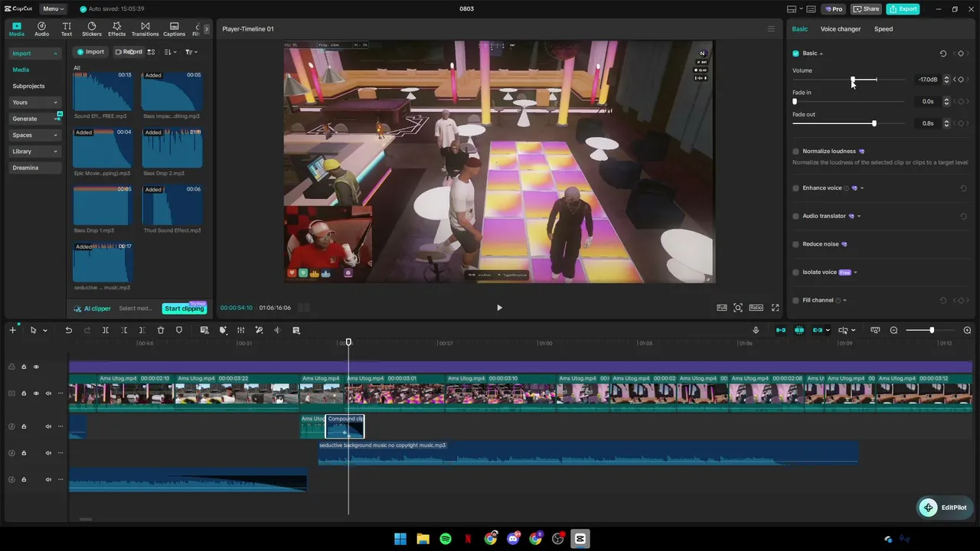
Task: Open the media filter dropdown
Action: coord(191,52)
